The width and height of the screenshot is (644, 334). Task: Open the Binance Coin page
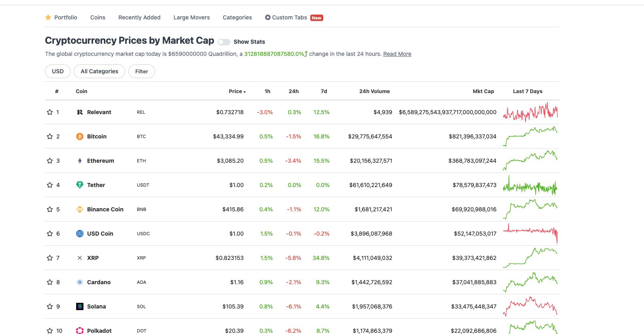[x=105, y=209]
